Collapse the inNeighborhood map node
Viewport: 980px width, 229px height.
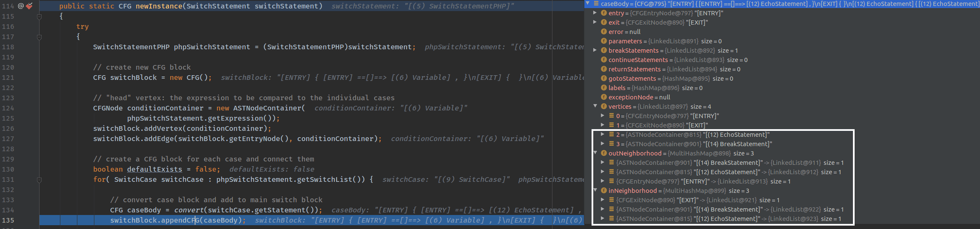click(x=595, y=190)
